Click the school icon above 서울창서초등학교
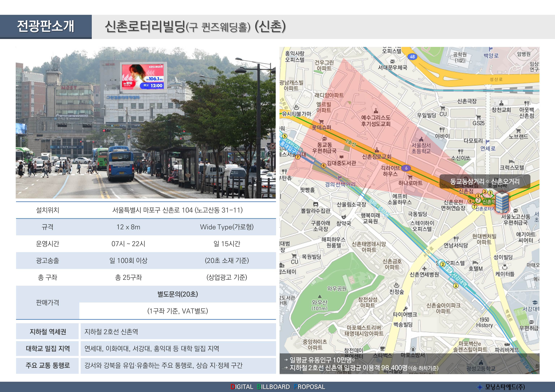The width and height of the screenshot is (555, 392). [x=421, y=139]
